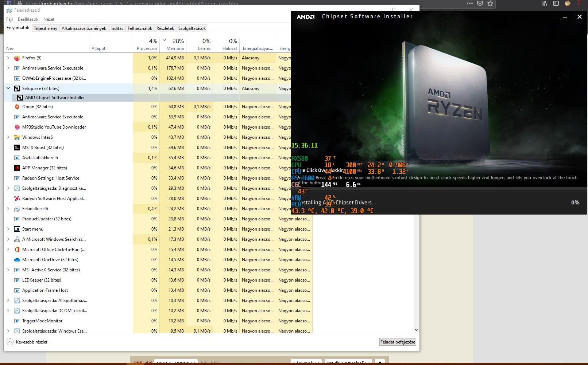Click the Radeon Software Host Application icon
The width and height of the screenshot is (588, 365).
click(x=17, y=199)
